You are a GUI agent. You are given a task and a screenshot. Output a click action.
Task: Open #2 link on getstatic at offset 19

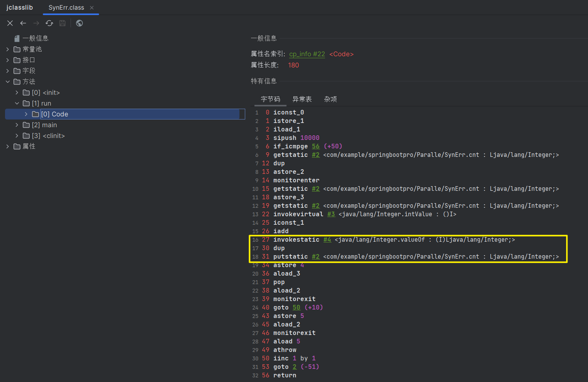click(x=315, y=205)
